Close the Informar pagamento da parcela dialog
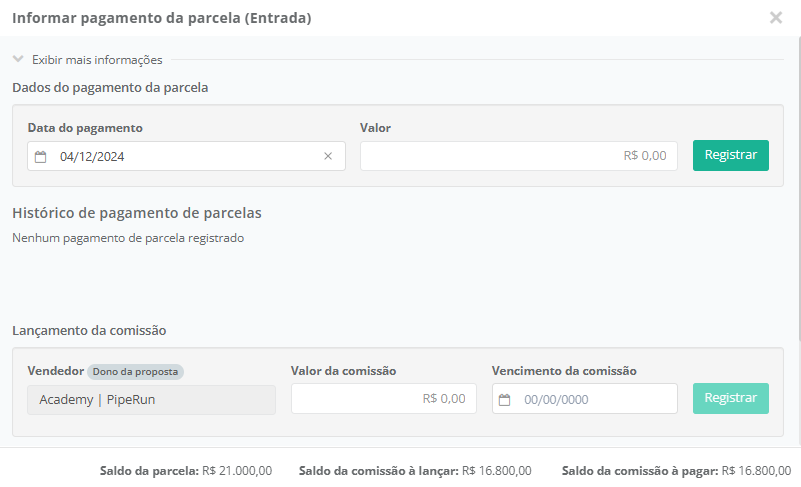Screen dimensions: 801x487 tap(775, 18)
